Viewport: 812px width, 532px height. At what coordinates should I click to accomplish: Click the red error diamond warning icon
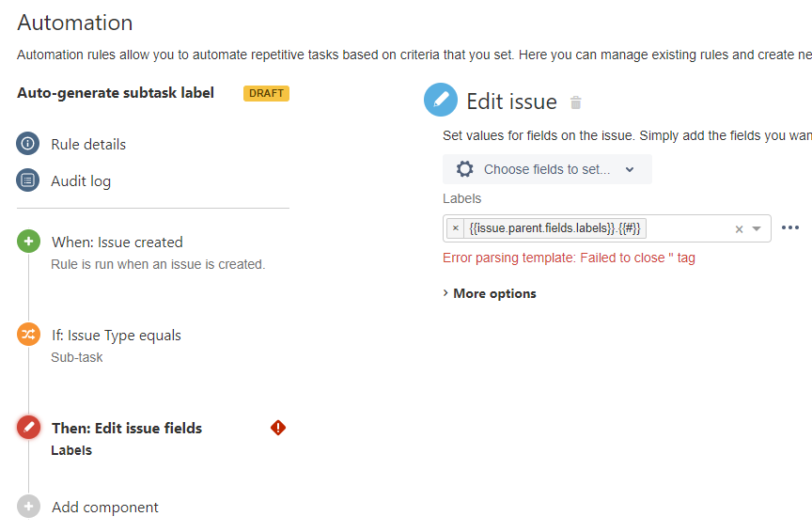point(278,428)
